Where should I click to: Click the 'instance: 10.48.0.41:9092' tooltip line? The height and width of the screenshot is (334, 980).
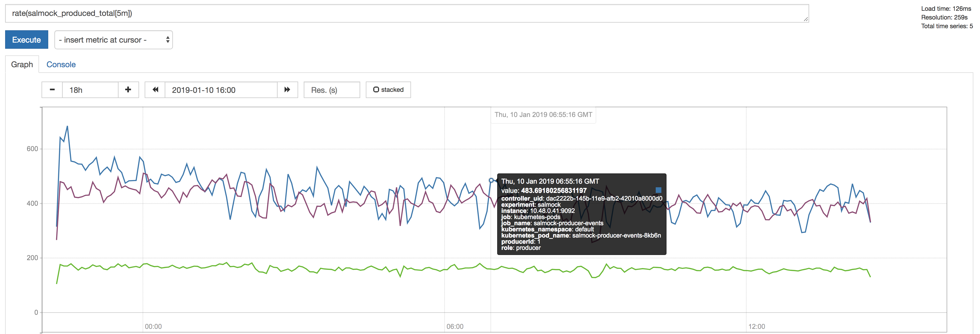pyautogui.click(x=538, y=211)
